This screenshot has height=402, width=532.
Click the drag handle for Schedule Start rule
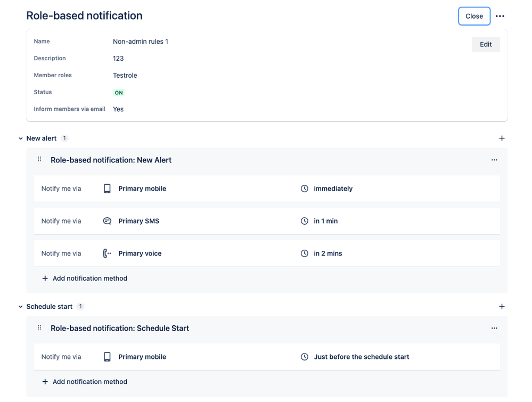39,327
